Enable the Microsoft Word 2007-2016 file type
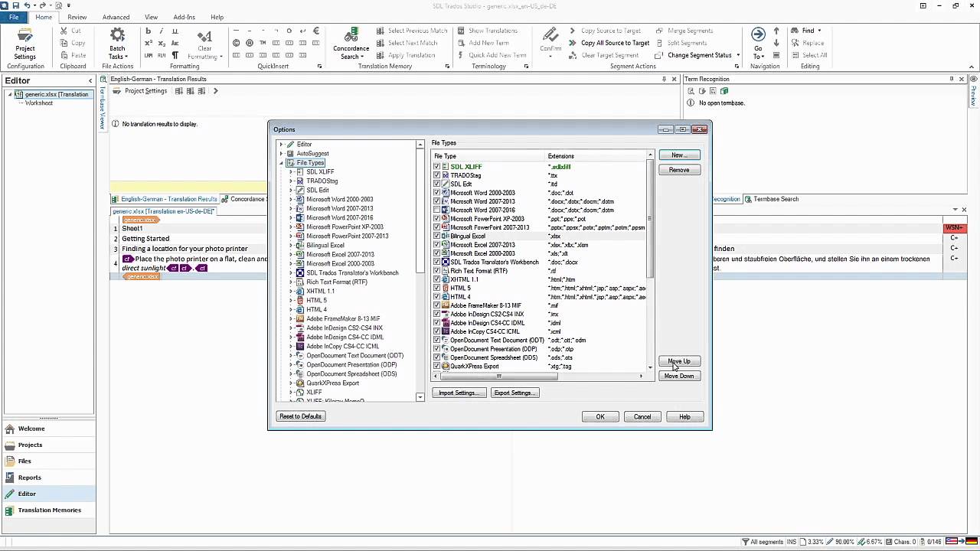This screenshot has width=980, height=551. click(x=437, y=210)
